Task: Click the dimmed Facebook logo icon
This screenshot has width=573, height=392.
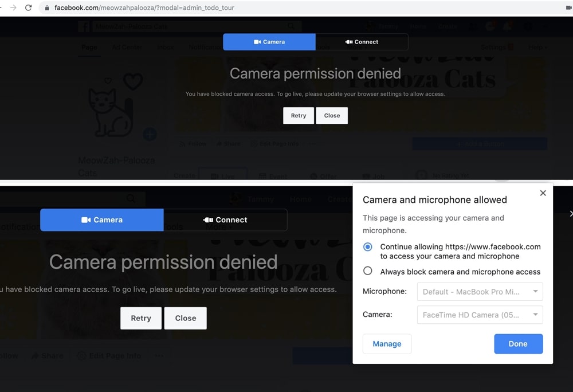Action: (84, 27)
